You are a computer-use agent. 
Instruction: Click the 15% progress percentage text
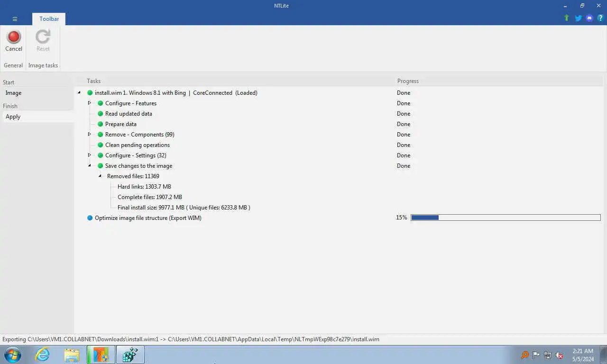[x=402, y=218]
